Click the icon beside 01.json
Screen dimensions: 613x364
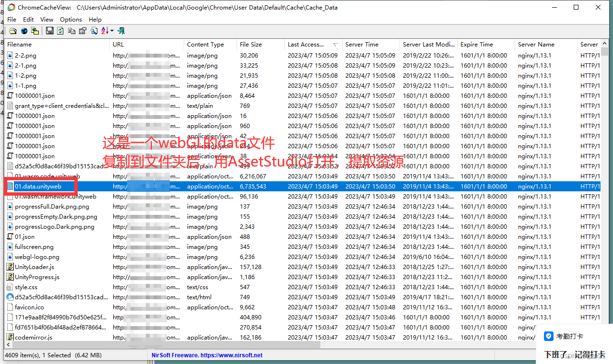click(10, 236)
